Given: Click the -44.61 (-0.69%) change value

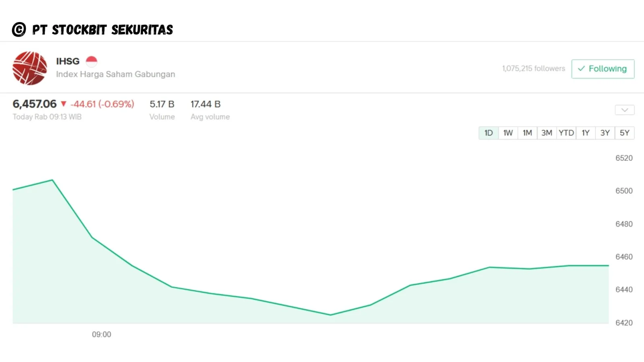Looking at the screenshot, I should 102,104.
